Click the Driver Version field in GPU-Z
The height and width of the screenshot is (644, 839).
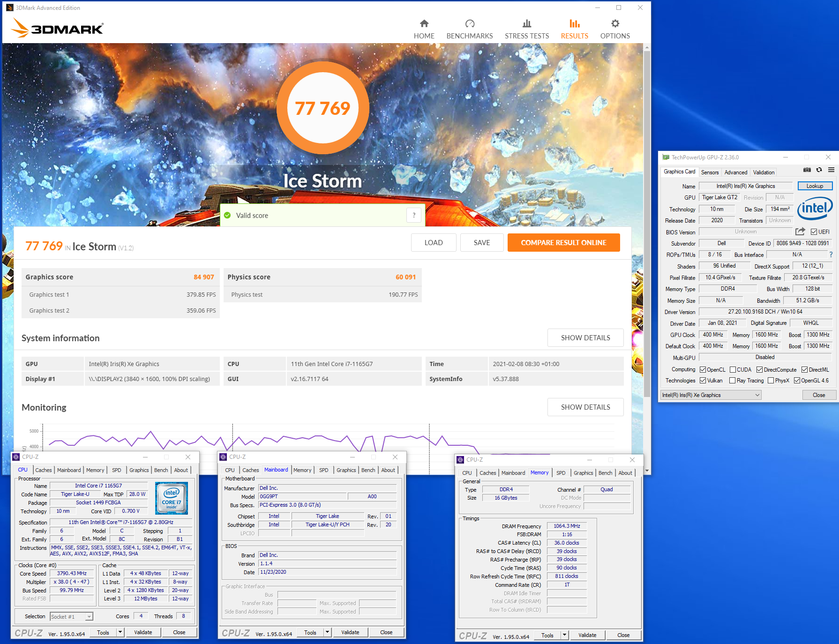tap(765, 312)
